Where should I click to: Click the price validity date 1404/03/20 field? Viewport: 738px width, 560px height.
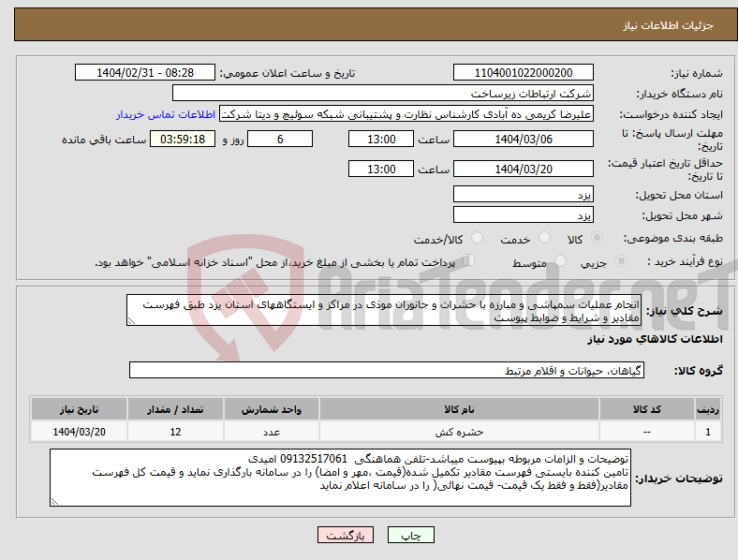point(523,169)
